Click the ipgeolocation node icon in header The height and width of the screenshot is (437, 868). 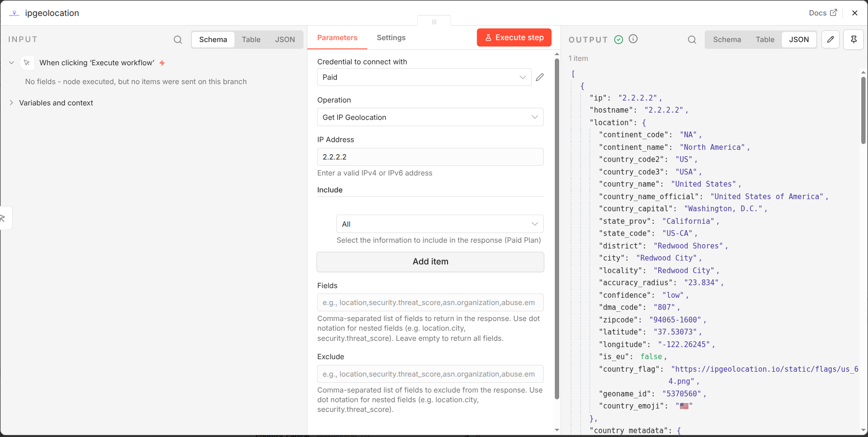tap(14, 13)
